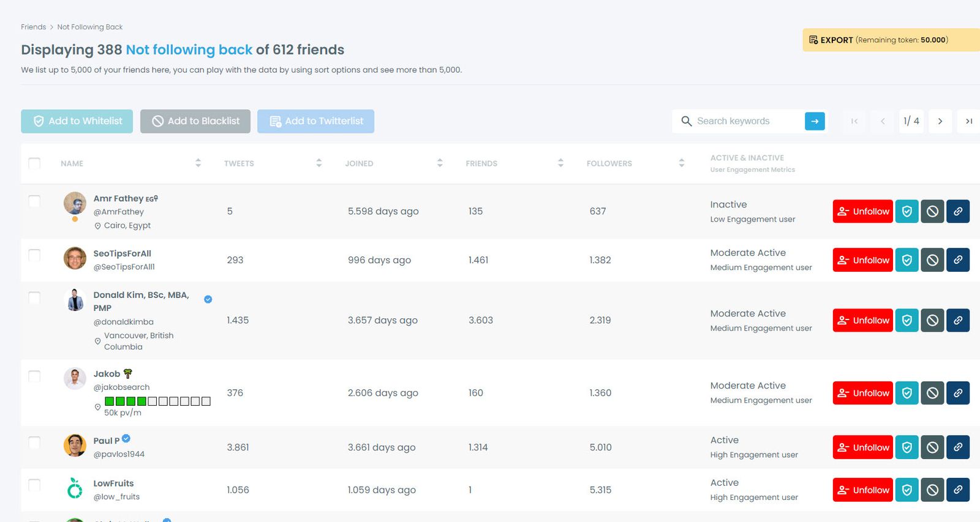Select the SeoTipsForAll row checkbox
This screenshot has width=980, height=522.
pyautogui.click(x=34, y=255)
